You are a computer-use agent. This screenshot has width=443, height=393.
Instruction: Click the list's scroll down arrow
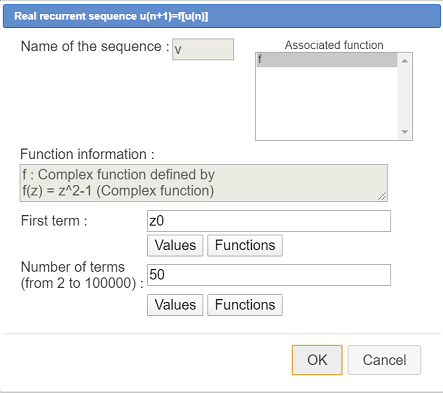(405, 132)
